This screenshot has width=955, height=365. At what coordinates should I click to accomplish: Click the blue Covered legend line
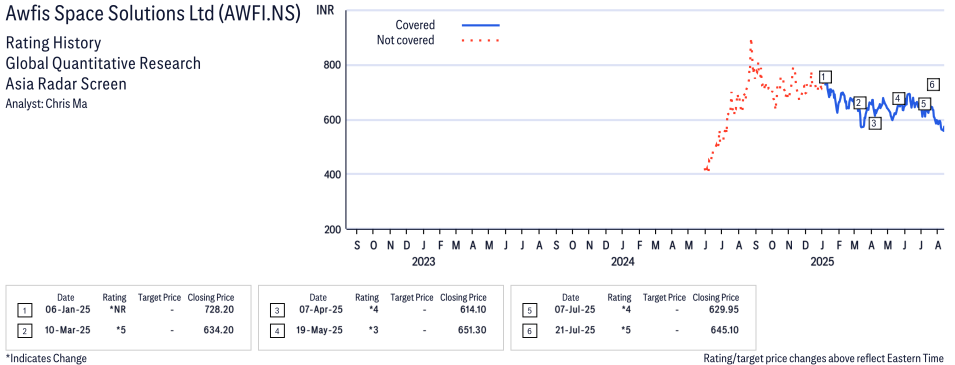[481, 25]
